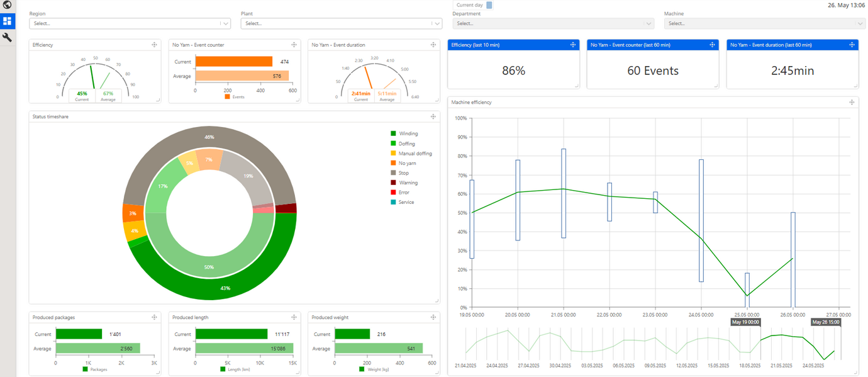Click the move icon on the Machine efficiency chart

(852, 101)
